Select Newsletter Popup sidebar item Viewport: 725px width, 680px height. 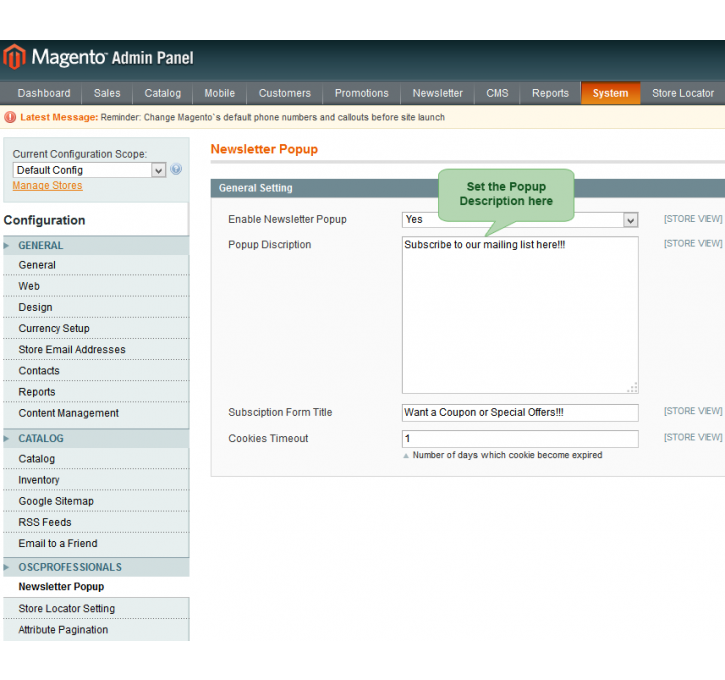pyautogui.click(x=96, y=587)
